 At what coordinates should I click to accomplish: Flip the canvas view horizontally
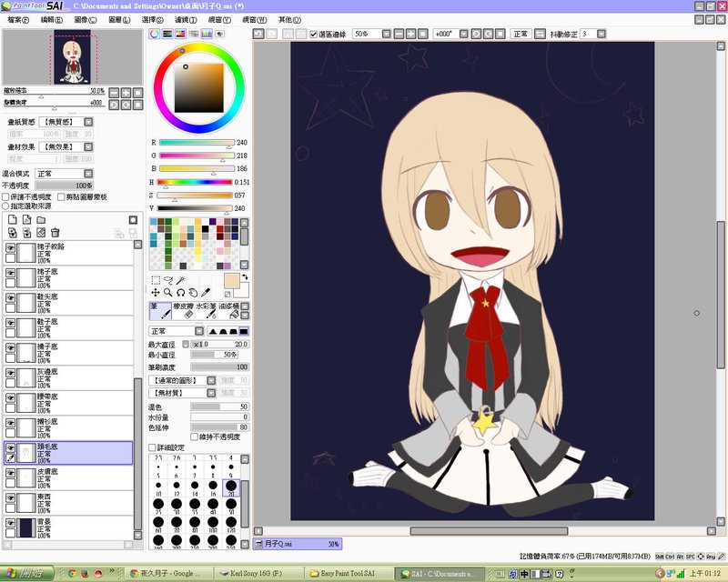point(540,34)
